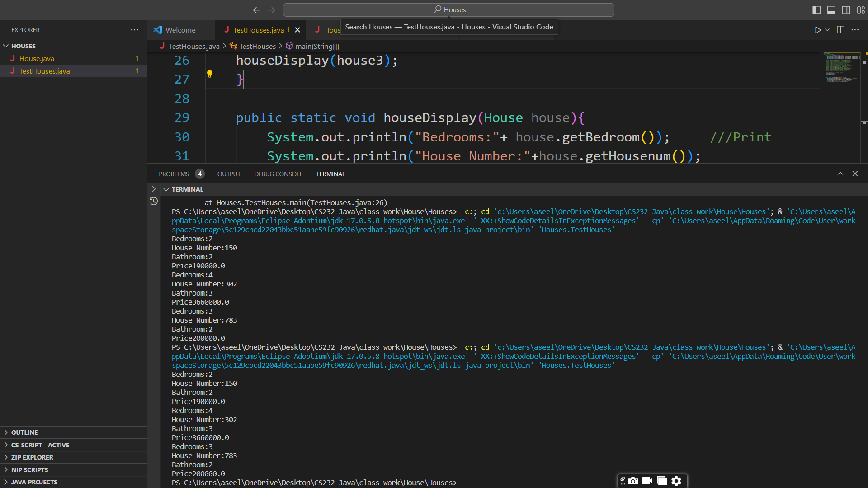Go forward with the right arrow
Image resolution: width=868 pixels, height=488 pixels.
[x=271, y=10]
